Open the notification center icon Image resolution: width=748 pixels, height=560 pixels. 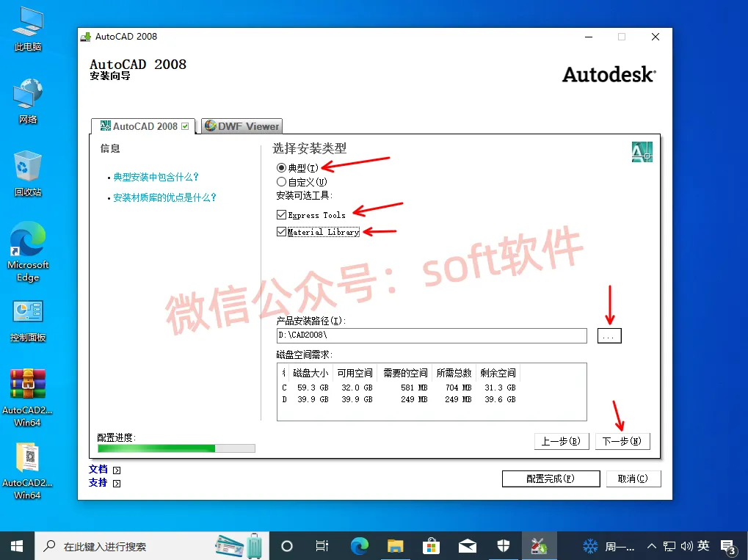(x=728, y=547)
